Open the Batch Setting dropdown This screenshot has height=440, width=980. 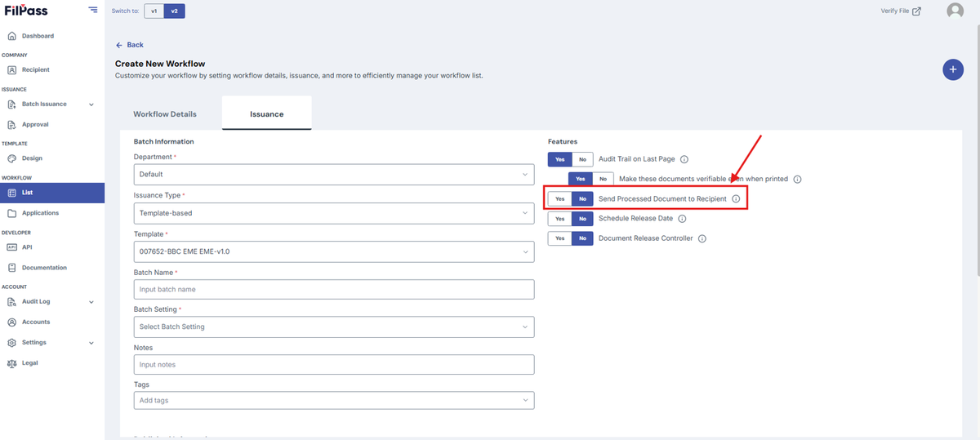334,327
